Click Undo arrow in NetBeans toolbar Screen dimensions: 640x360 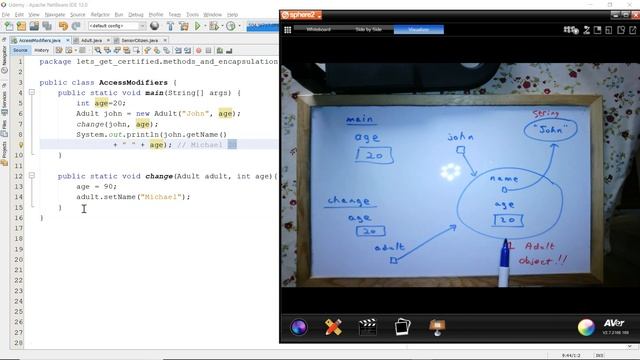tap(63, 26)
